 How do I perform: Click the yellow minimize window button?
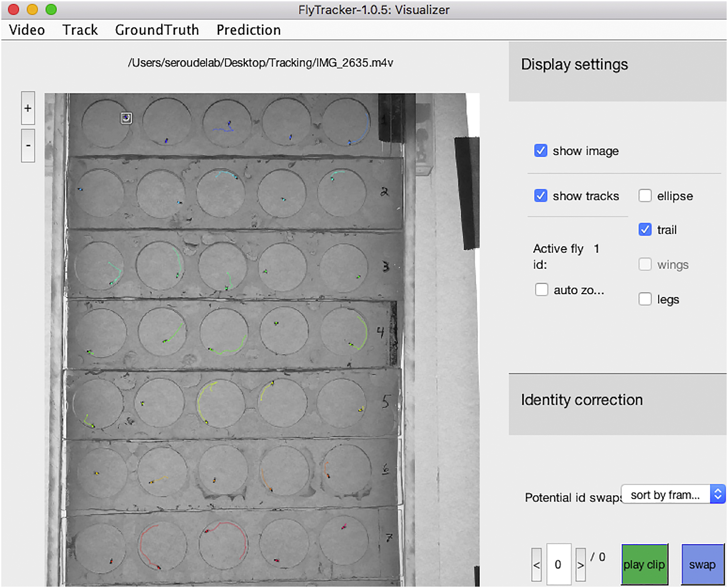pos(32,10)
